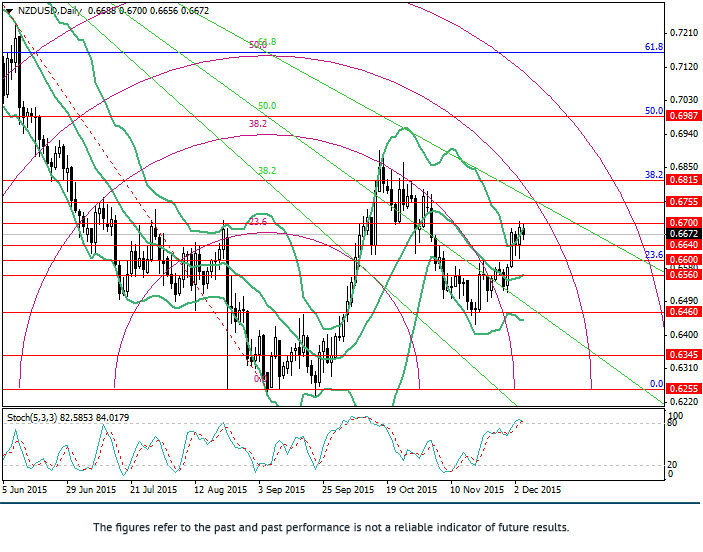The width and height of the screenshot is (703, 552).
Task: Click the 0.6987 red price label
Action: [x=684, y=116]
